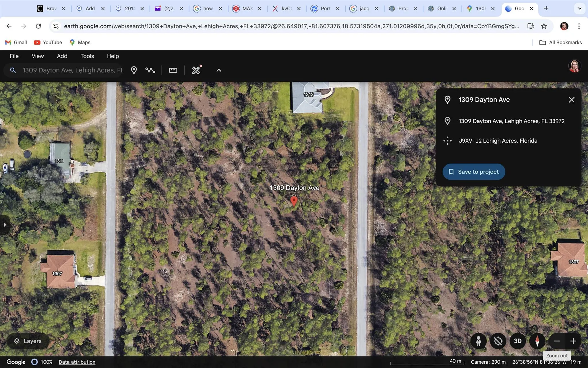Click Save to project button
Screen dimensions: 588x368
(474, 172)
